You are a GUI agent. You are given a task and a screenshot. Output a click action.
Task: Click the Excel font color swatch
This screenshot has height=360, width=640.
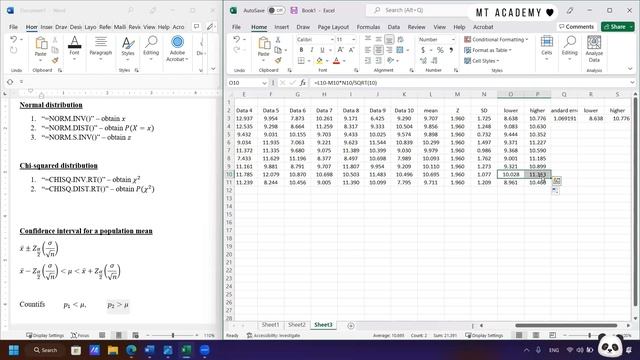336,60
